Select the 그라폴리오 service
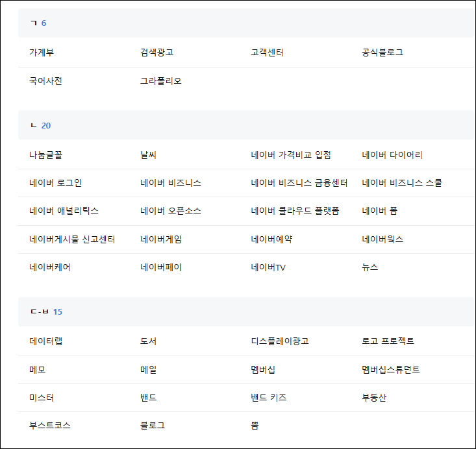The width and height of the screenshot is (476, 449). [160, 81]
